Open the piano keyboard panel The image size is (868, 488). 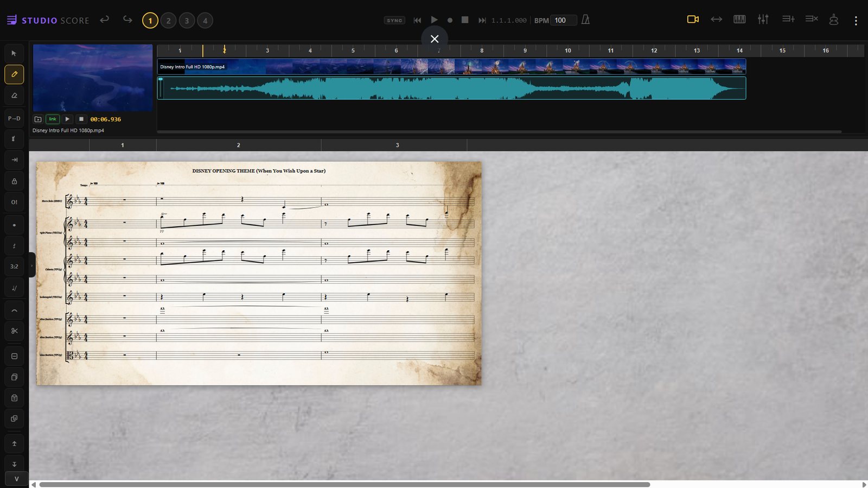[739, 19]
